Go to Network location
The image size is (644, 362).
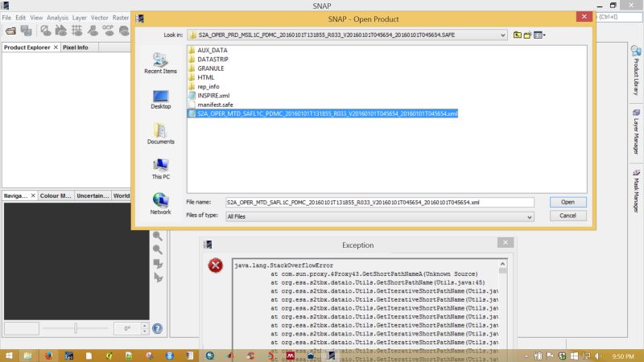[x=160, y=204]
